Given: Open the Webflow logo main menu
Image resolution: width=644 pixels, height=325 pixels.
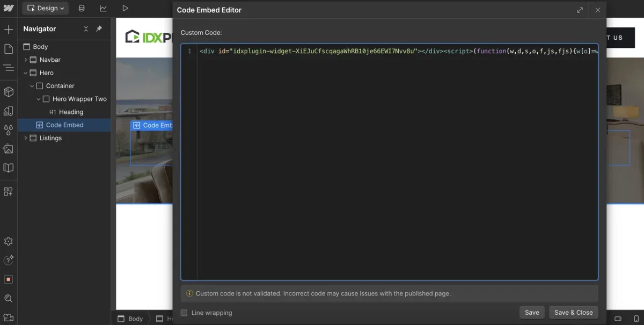Looking at the screenshot, I should click(x=9, y=8).
